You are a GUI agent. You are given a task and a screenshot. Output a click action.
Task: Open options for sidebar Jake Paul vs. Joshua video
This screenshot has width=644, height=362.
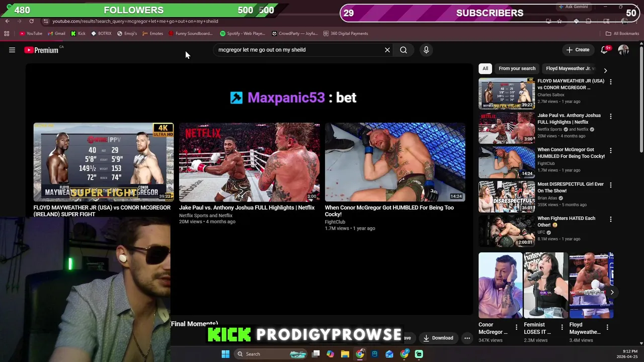(611, 116)
